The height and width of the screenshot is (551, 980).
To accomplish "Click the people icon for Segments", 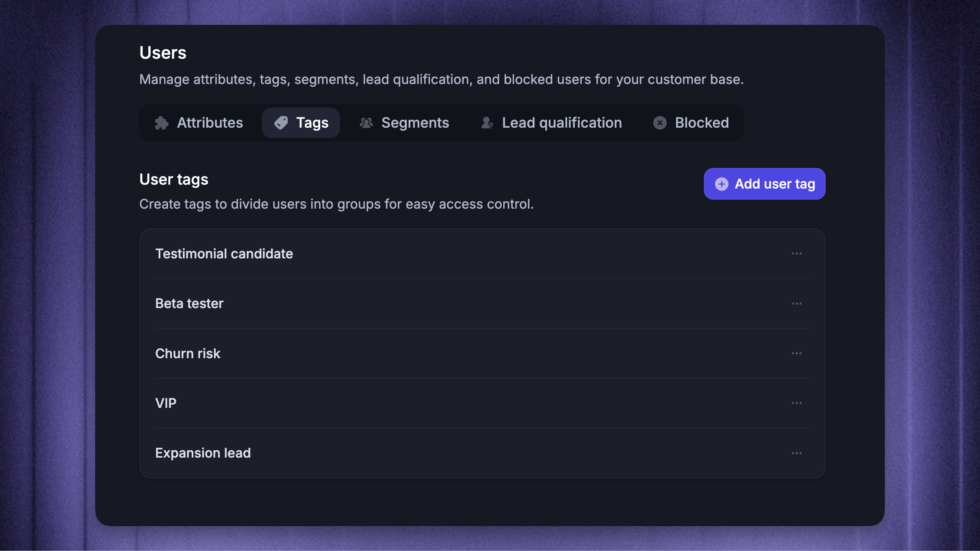I will click(366, 123).
